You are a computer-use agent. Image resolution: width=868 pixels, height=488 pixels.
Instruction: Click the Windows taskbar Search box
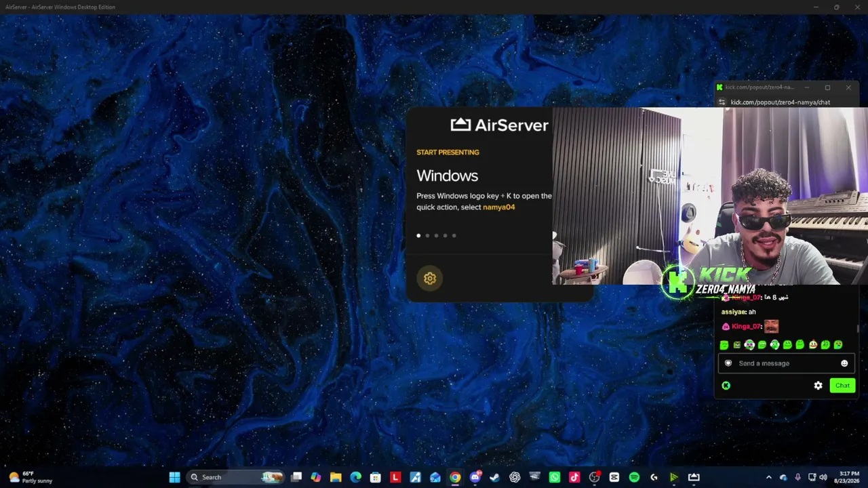pyautogui.click(x=235, y=477)
